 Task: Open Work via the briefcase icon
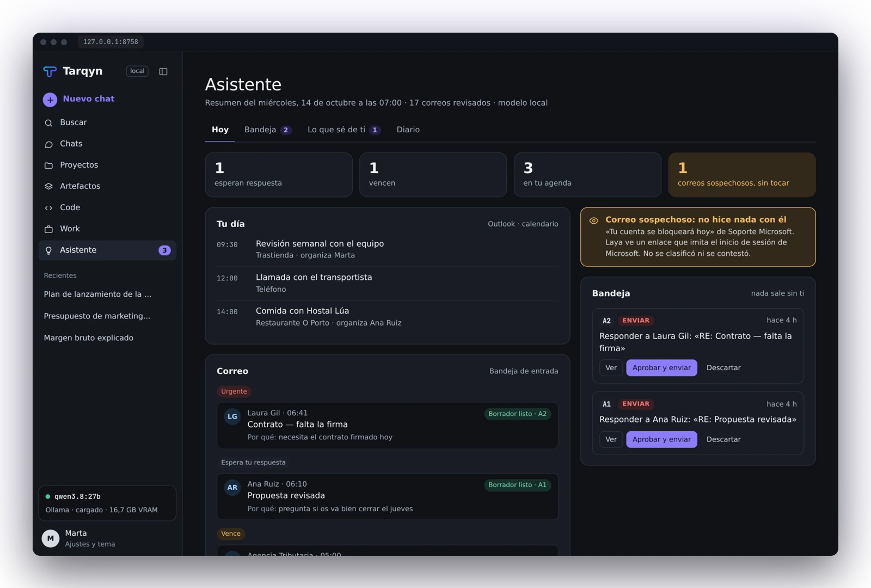pos(48,229)
